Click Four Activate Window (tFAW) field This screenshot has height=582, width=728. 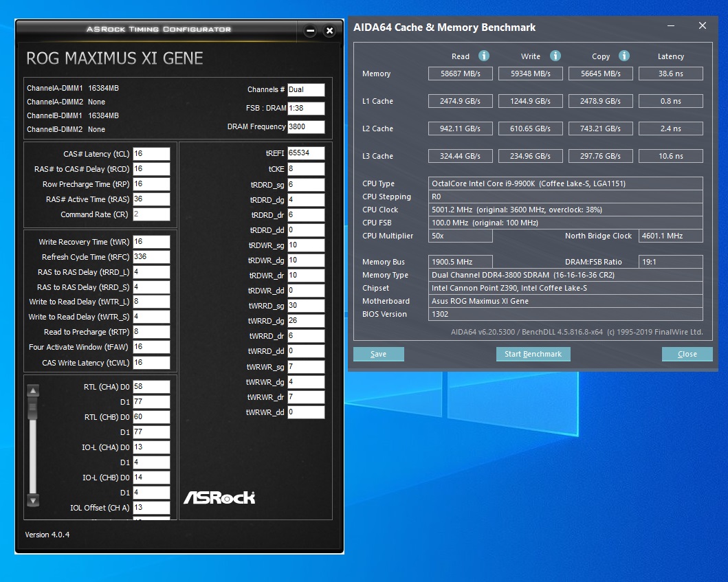151,347
